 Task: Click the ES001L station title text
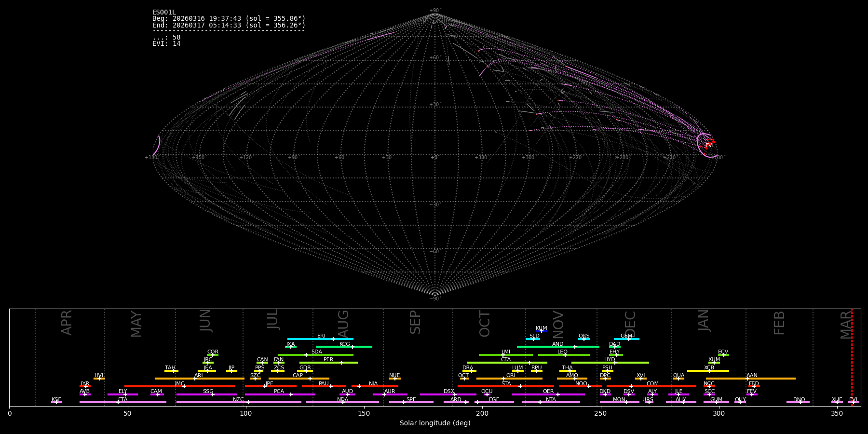pos(164,13)
